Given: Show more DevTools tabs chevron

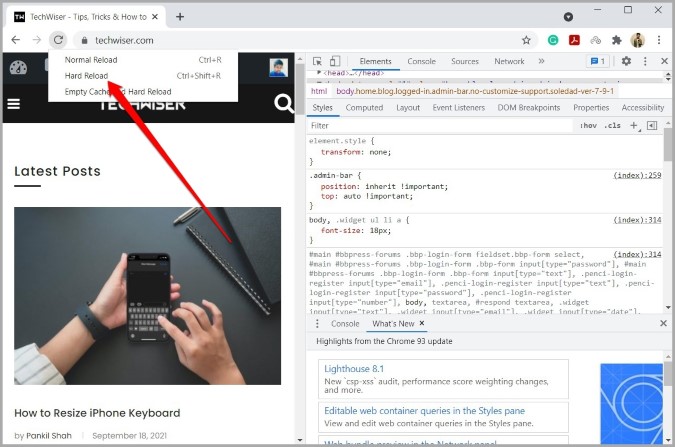Looking at the screenshot, I should [541, 61].
